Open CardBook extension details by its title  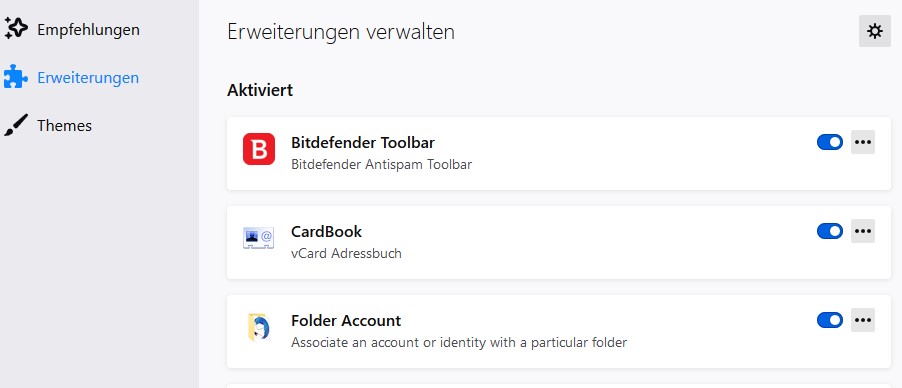pyautogui.click(x=326, y=231)
